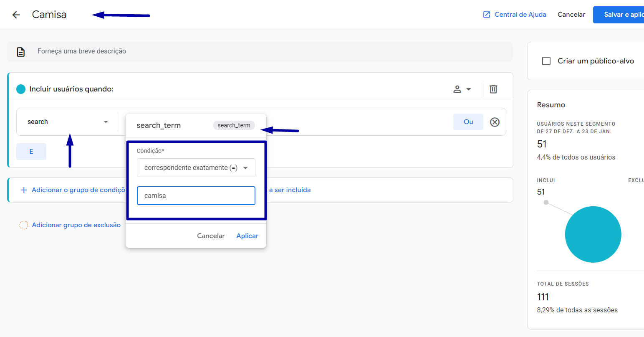
Task: Click the INCLUI label above the chart
Action: coord(546,180)
